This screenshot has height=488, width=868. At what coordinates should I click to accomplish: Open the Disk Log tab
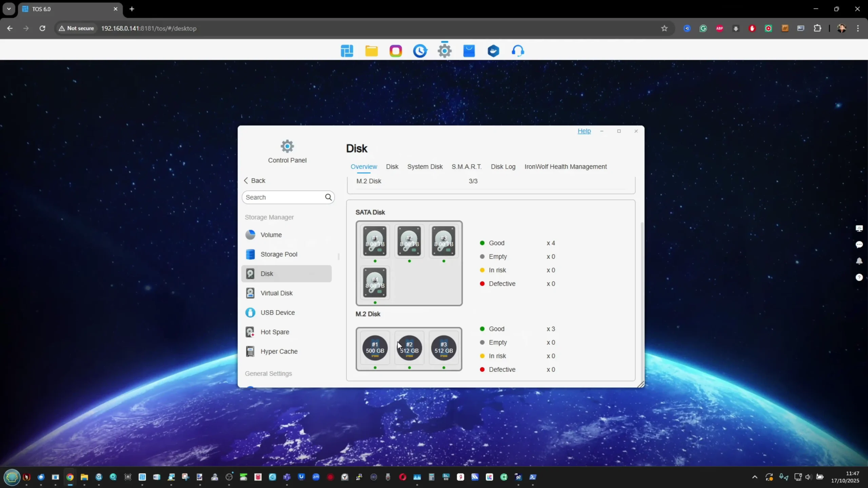503,167
